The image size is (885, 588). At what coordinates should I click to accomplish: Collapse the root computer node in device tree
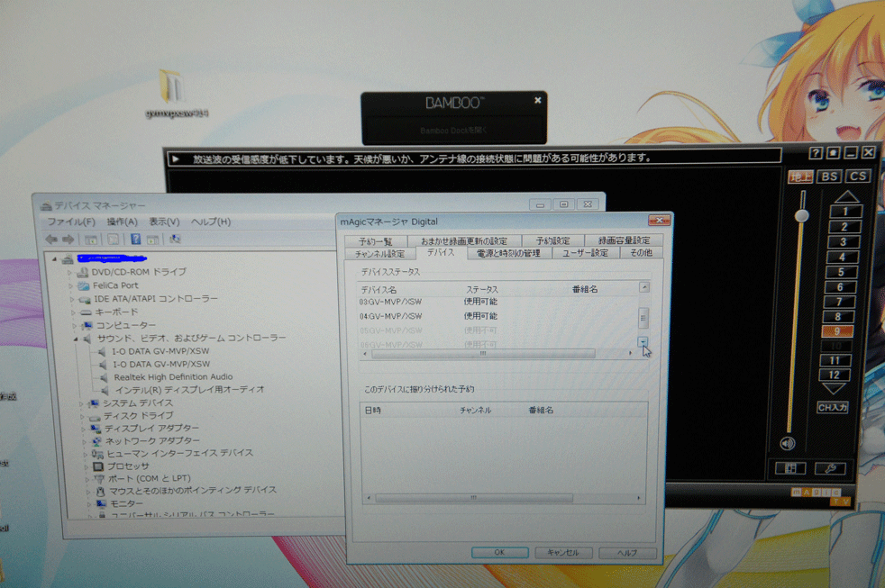55,258
